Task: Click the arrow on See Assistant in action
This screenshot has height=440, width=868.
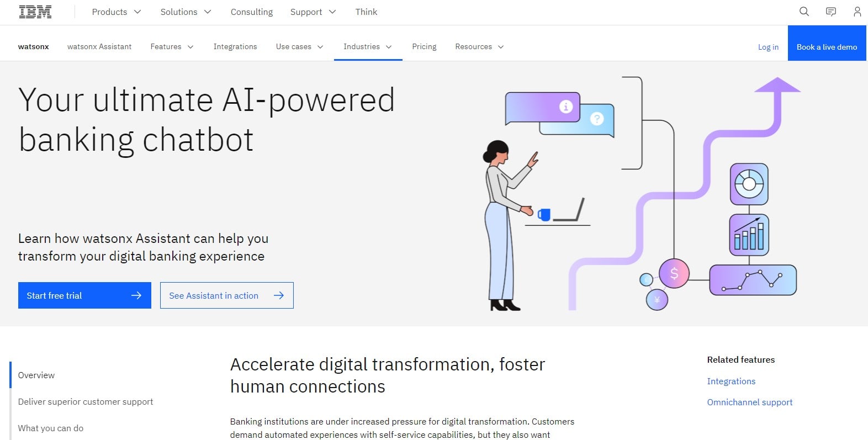Action: pos(278,295)
